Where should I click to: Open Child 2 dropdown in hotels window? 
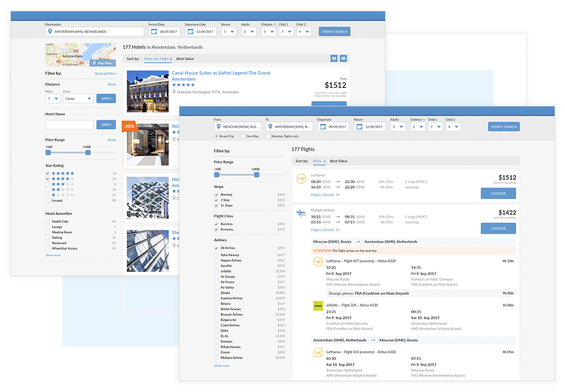[304, 32]
